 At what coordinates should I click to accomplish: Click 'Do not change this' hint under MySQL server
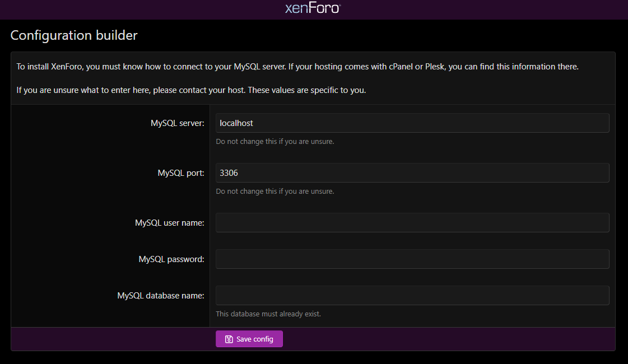tap(275, 141)
